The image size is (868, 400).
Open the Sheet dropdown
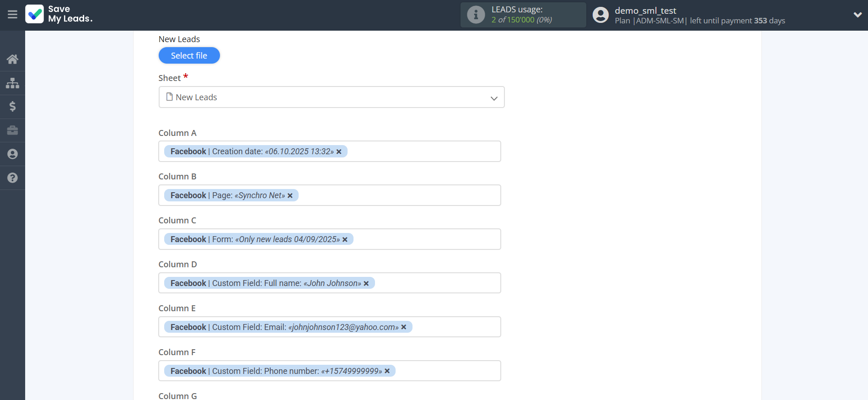coord(331,97)
